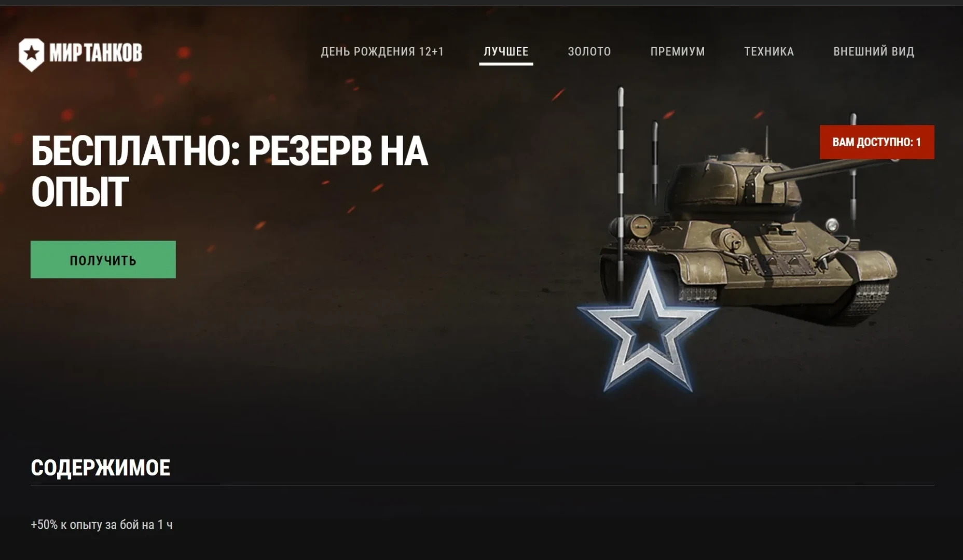The image size is (963, 560).
Task: Click the tall striped marker pole
Action: [x=621, y=187]
